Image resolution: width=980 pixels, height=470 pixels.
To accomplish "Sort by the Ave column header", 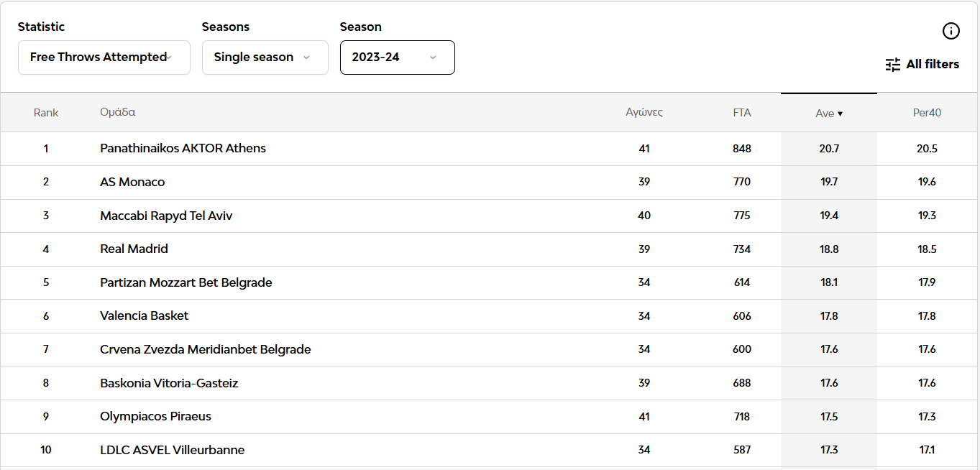I will [828, 114].
